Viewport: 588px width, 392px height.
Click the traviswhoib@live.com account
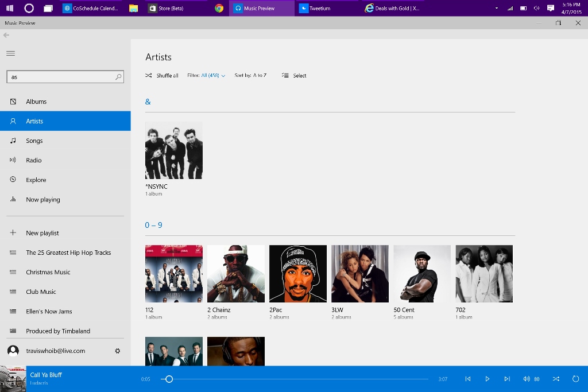pos(56,351)
